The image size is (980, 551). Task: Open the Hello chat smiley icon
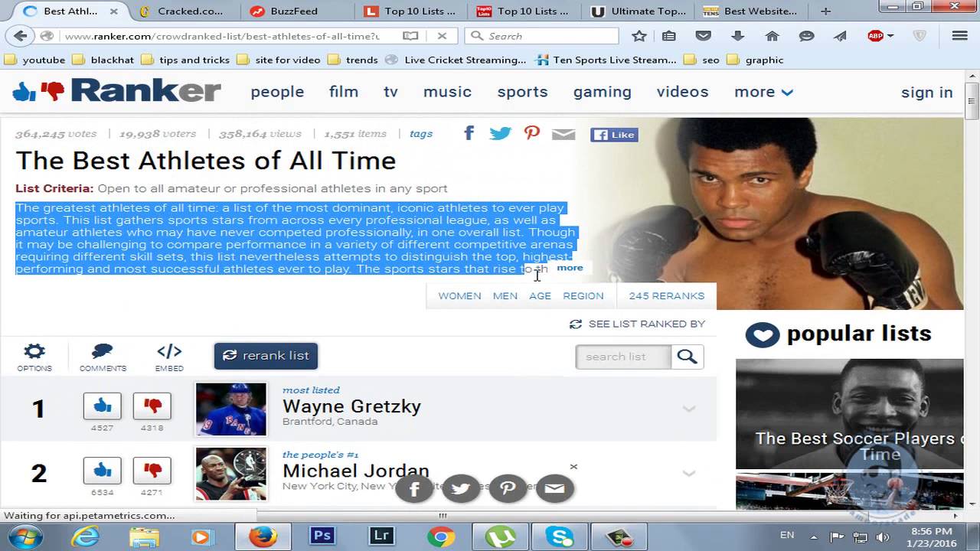(x=806, y=36)
